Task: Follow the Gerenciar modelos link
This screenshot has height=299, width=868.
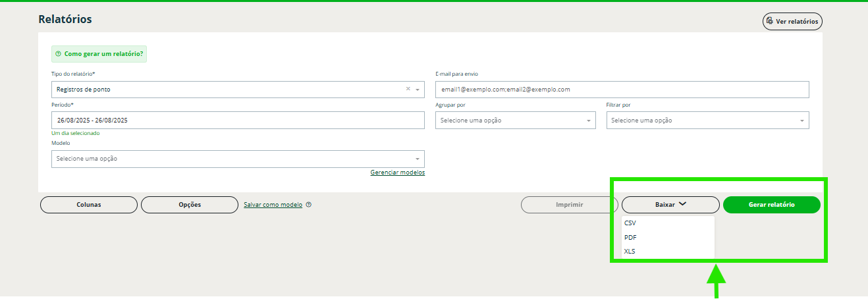Action: [x=397, y=173]
